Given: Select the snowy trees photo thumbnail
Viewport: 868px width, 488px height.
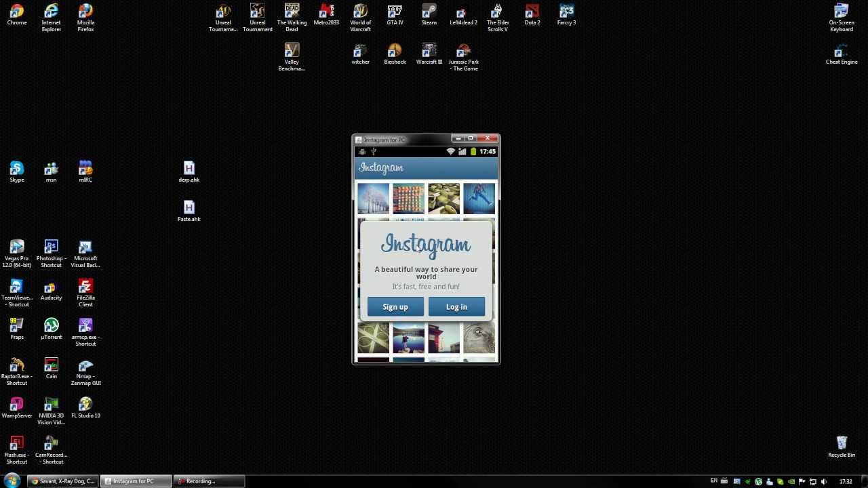Looking at the screenshot, I should [373, 199].
